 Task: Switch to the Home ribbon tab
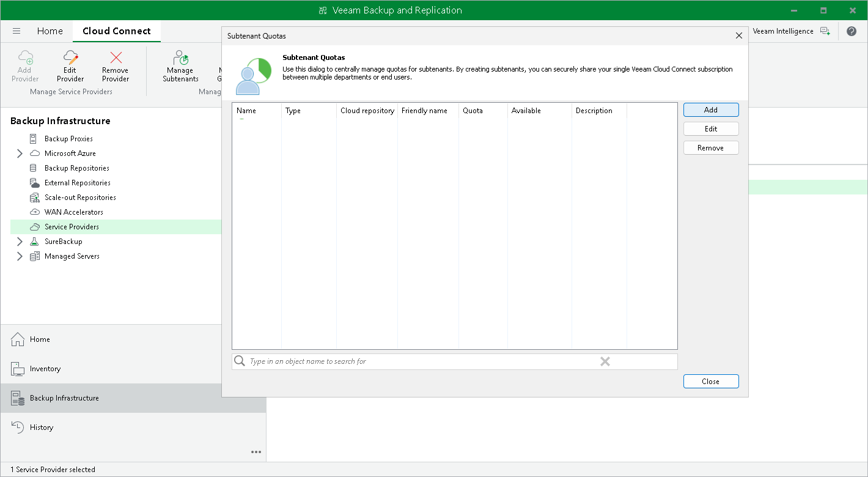click(50, 31)
